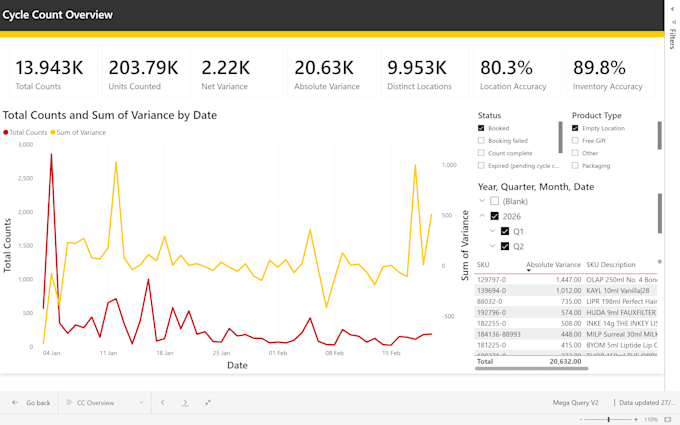
Task: Click the pages list icon beside CC Overview
Action: tap(69, 402)
